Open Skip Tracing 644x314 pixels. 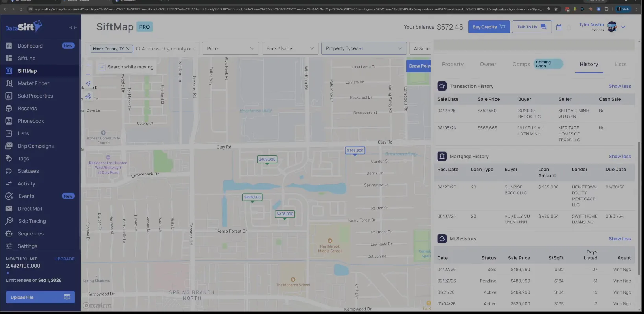click(x=32, y=221)
